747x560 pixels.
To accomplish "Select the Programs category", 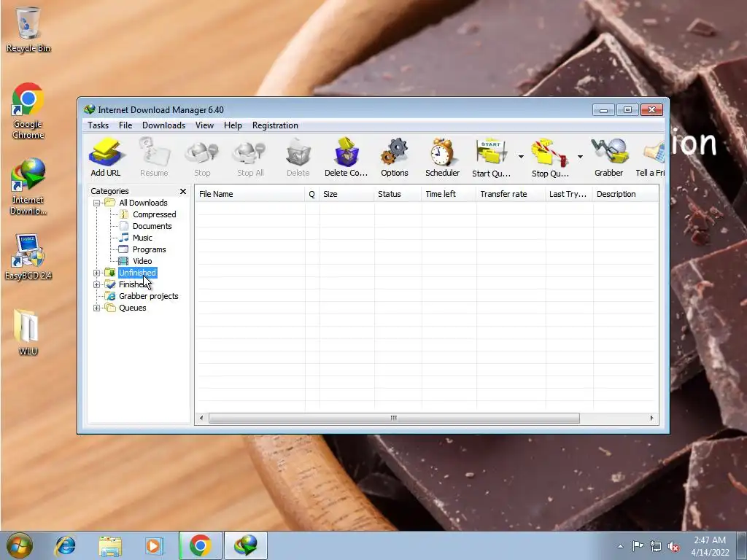I will click(149, 249).
